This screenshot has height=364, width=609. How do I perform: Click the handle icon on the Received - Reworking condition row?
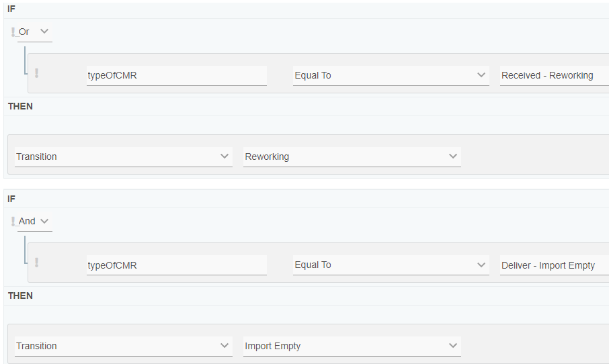(36, 73)
